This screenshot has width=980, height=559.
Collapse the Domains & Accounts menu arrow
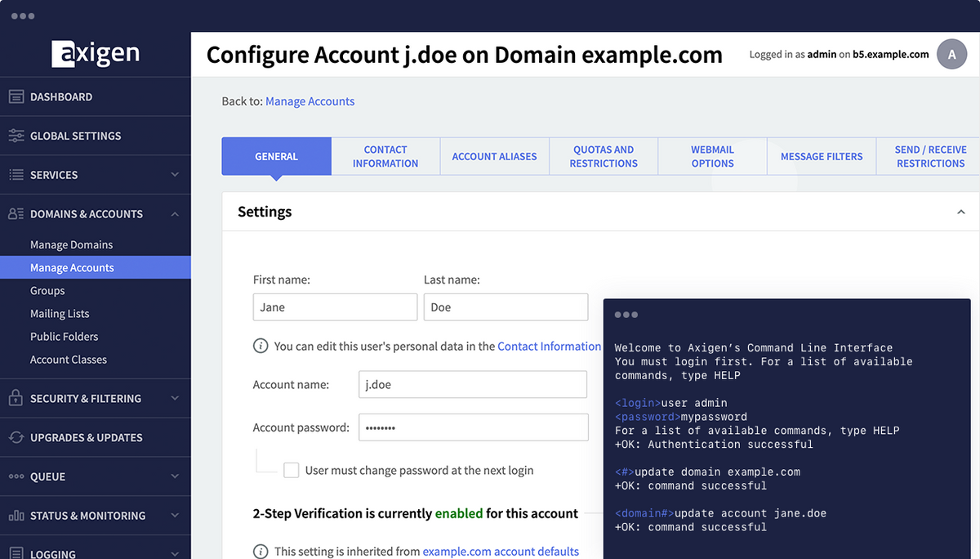coord(175,214)
